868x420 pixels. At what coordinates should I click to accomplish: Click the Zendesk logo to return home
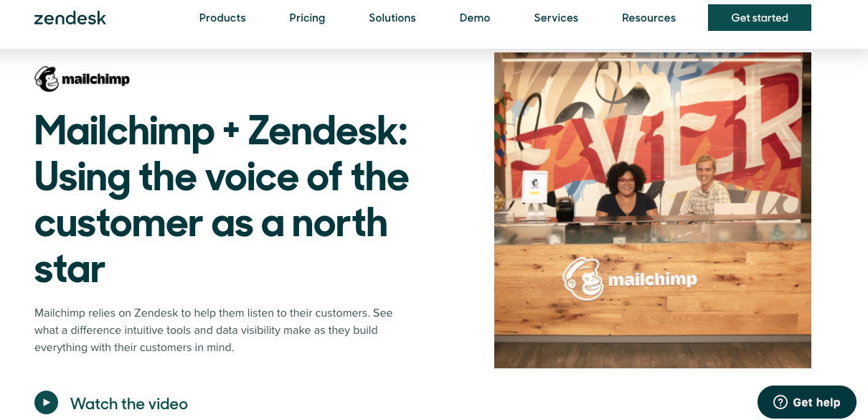(x=70, y=18)
